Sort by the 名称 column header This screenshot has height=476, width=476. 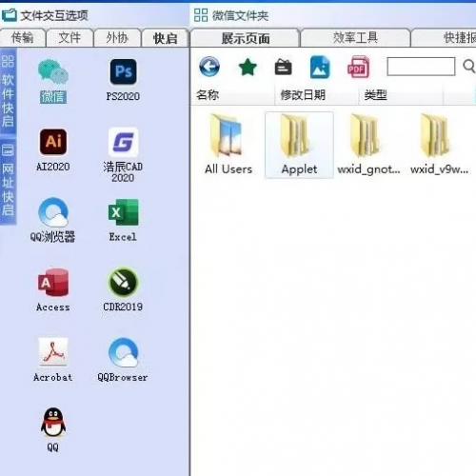pyautogui.click(x=232, y=95)
